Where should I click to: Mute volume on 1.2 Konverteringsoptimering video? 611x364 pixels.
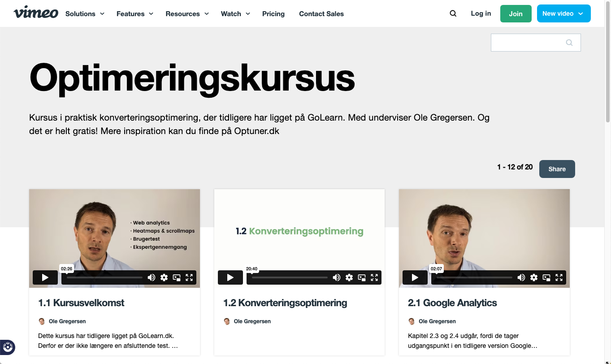click(x=337, y=277)
